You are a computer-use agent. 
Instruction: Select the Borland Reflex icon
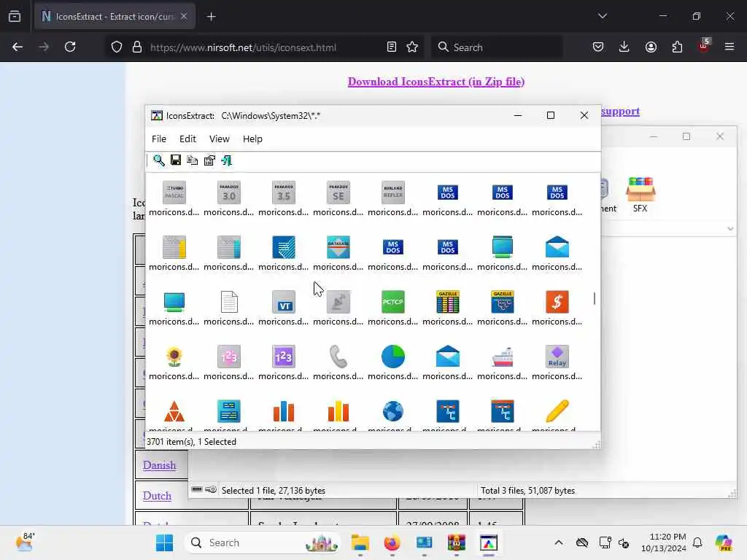pyautogui.click(x=393, y=192)
